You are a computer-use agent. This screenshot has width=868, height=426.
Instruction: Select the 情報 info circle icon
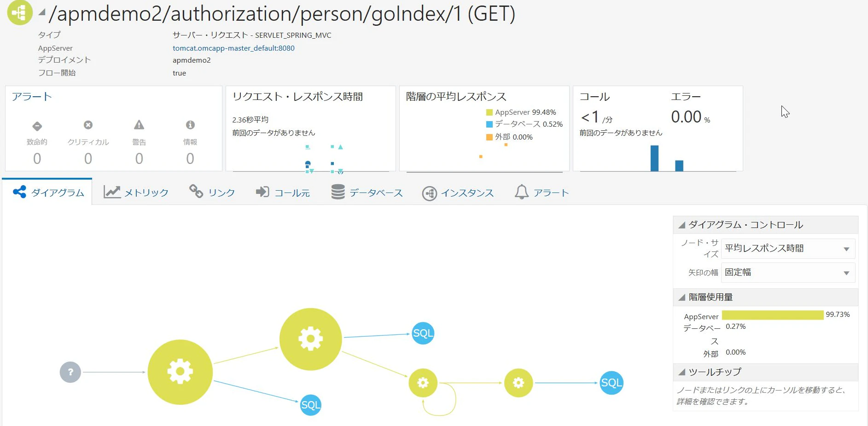coord(190,125)
